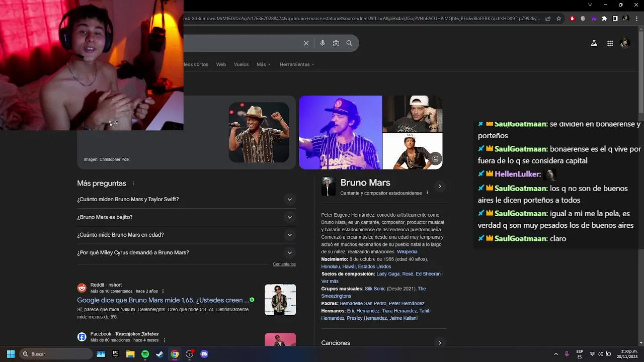
Task: Click the browser address bar URL
Action: tap(361, 19)
